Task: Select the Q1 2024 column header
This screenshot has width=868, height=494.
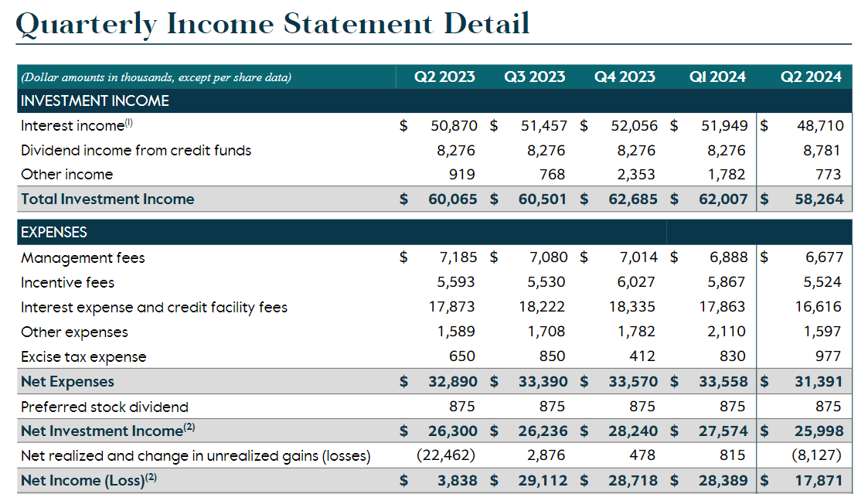Action: click(717, 77)
